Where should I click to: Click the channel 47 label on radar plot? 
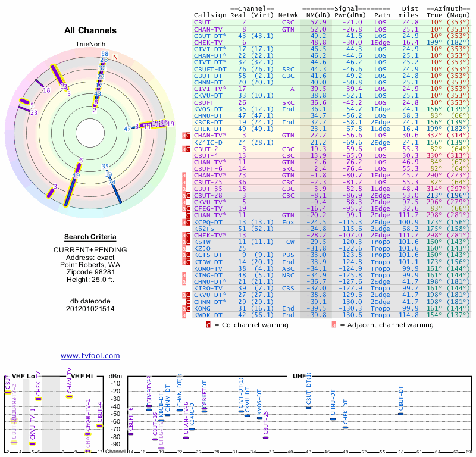[127, 129]
